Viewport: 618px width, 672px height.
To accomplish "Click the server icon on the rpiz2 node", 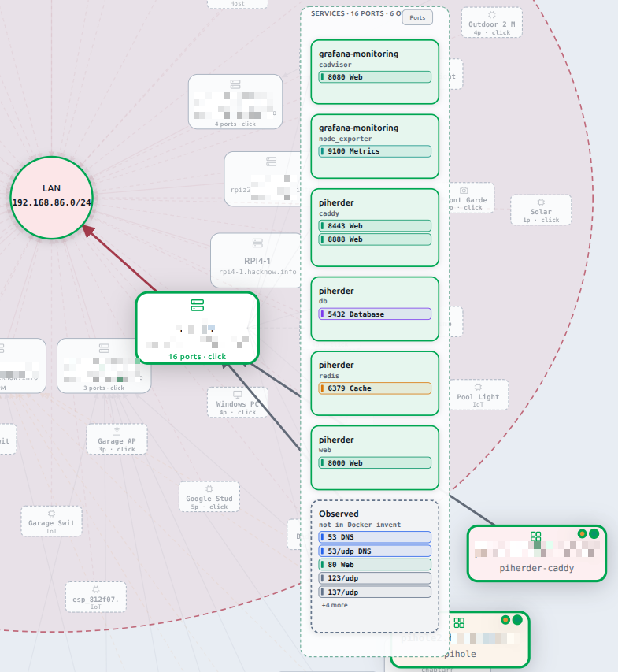I will (271, 162).
